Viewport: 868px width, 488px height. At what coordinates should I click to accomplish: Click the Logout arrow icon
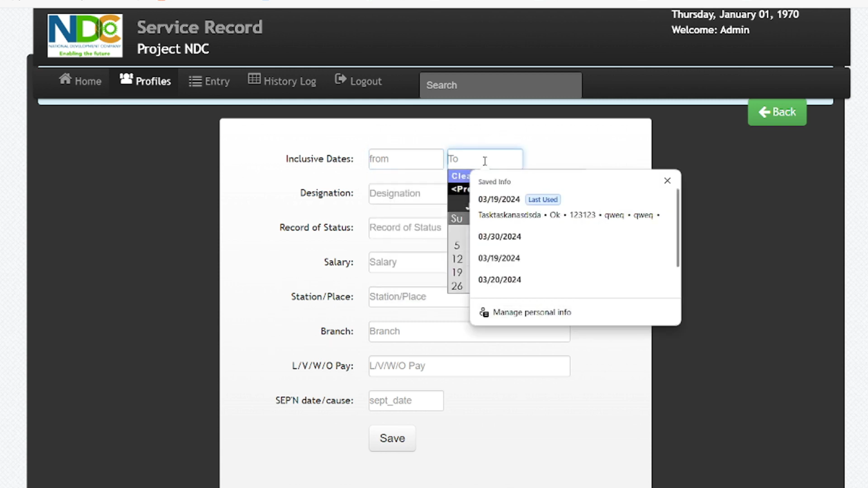click(x=340, y=80)
